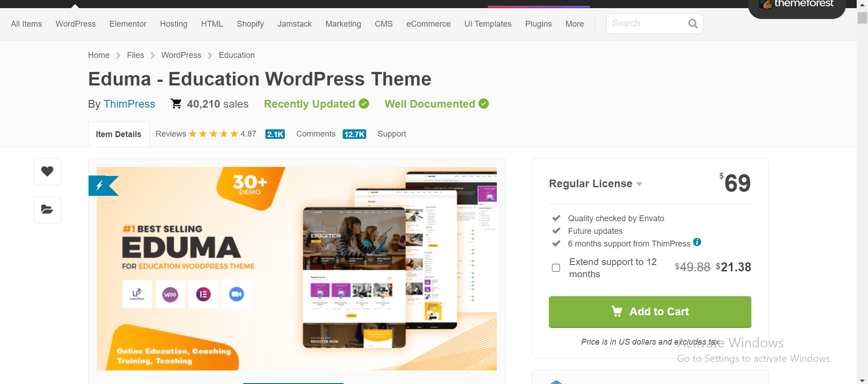This screenshot has width=868, height=384.
Task: Click the Quality checked by Envato text
Action: tap(616, 218)
